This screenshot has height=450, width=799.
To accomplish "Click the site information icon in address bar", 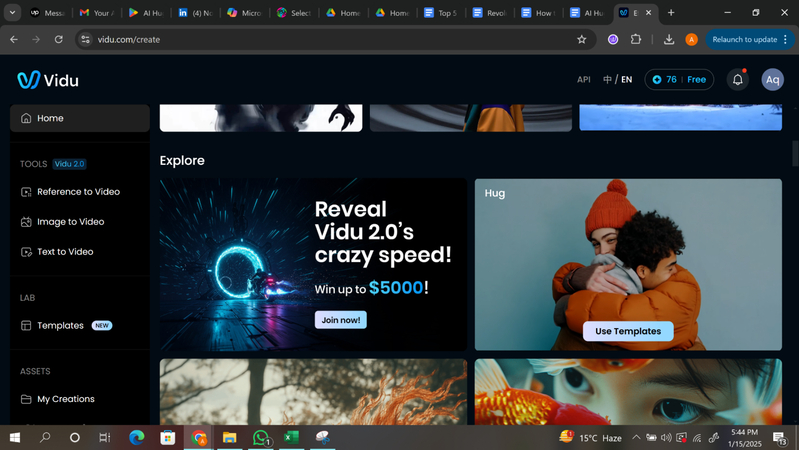I will click(86, 39).
